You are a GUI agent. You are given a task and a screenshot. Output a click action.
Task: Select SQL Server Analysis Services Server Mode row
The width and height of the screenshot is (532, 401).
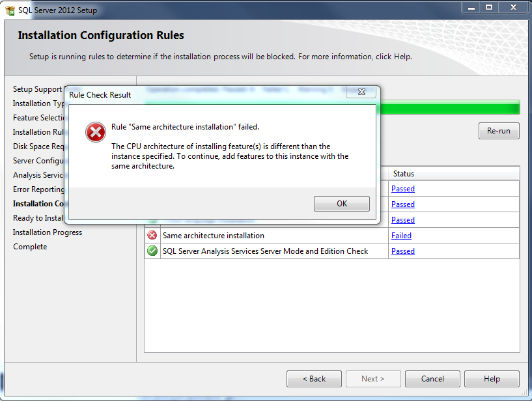(x=332, y=251)
